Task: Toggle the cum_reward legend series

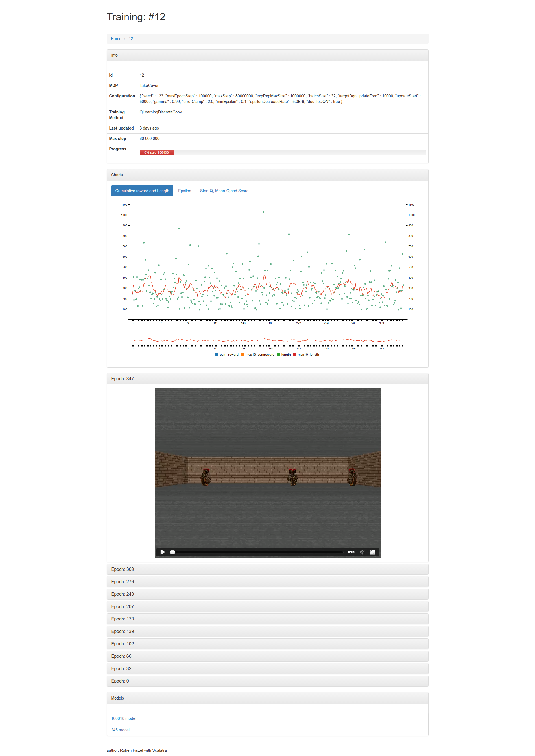Action: 227,355
